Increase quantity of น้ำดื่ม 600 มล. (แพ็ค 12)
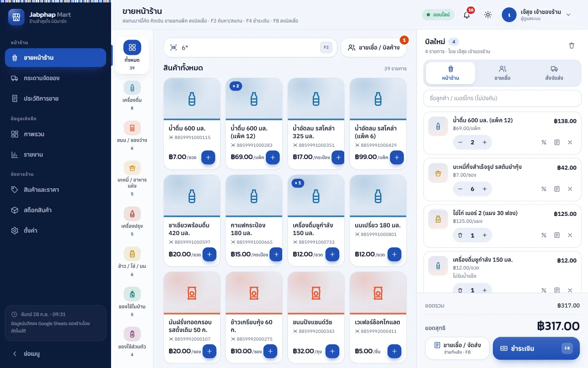This screenshot has width=588, height=368. pyautogui.click(x=485, y=142)
